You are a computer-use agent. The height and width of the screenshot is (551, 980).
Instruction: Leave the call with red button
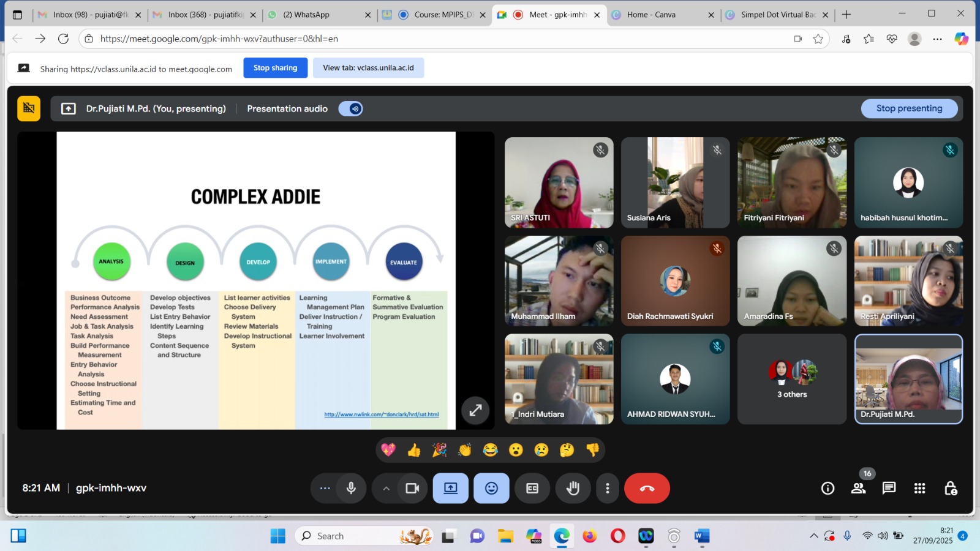[647, 488]
